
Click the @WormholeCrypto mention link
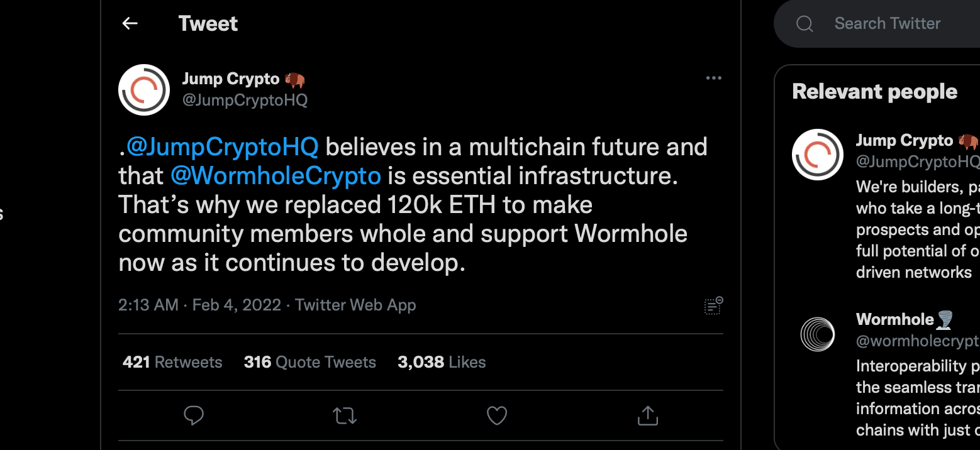point(276,175)
